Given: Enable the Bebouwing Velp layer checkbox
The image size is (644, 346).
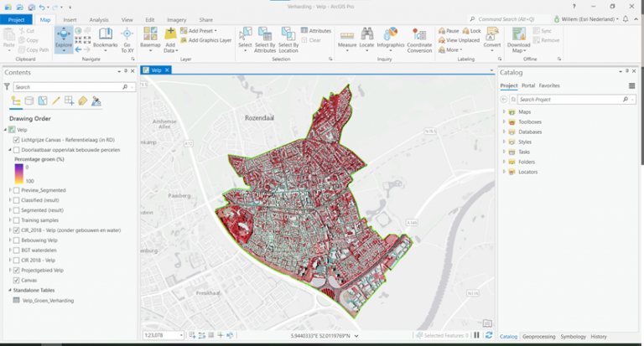Looking at the screenshot, I should click(x=17, y=240).
